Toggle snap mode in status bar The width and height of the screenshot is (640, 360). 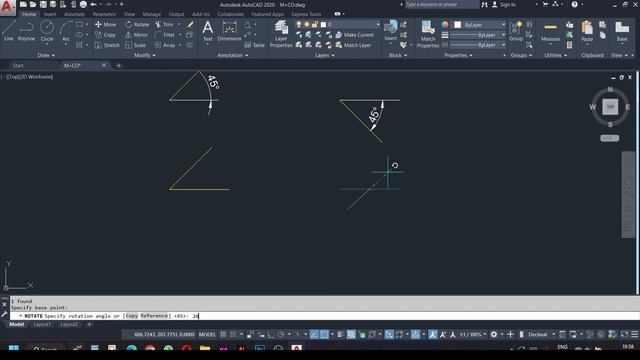233,334
